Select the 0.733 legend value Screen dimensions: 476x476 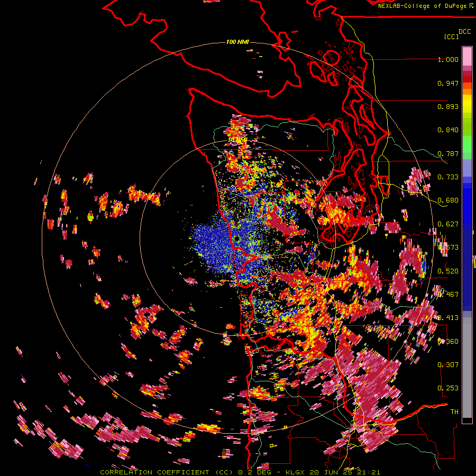tap(448, 177)
